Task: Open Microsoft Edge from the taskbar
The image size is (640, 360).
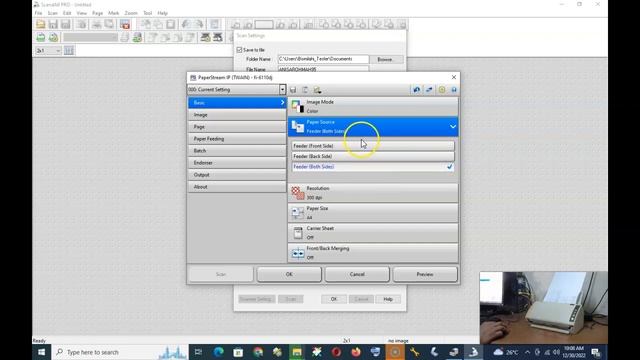Action: (x=218, y=352)
